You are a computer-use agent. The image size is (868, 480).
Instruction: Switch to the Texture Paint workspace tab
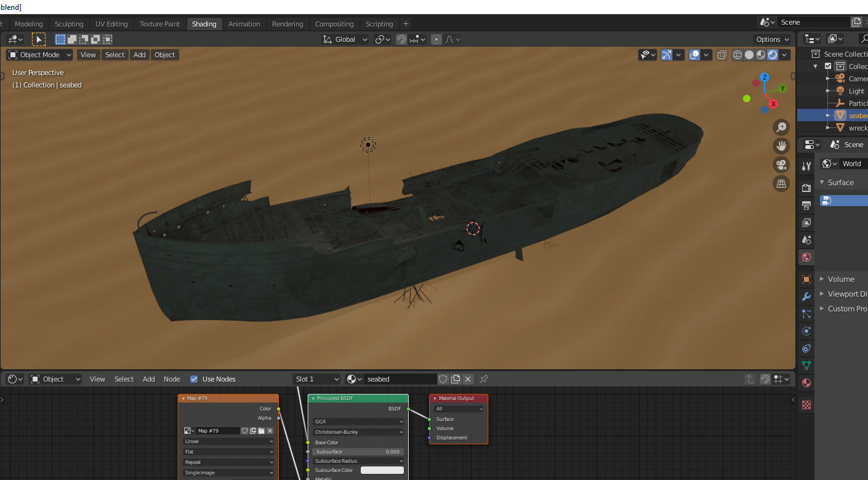click(x=159, y=24)
